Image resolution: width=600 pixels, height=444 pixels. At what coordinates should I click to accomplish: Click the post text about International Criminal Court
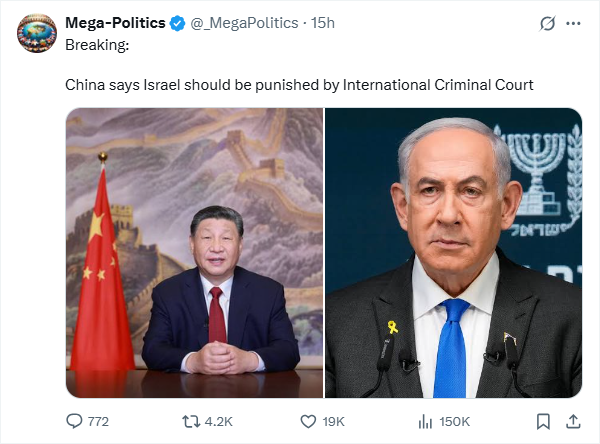tap(299, 85)
